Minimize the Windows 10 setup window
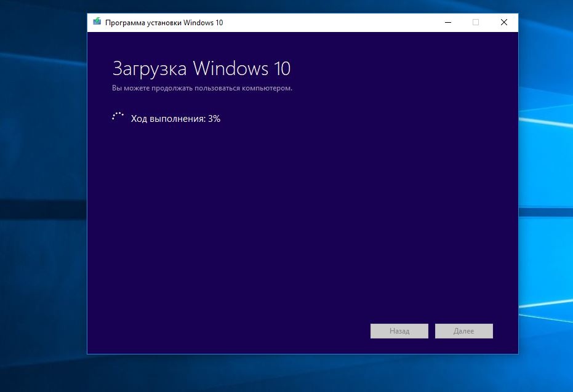 click(446, 22)
